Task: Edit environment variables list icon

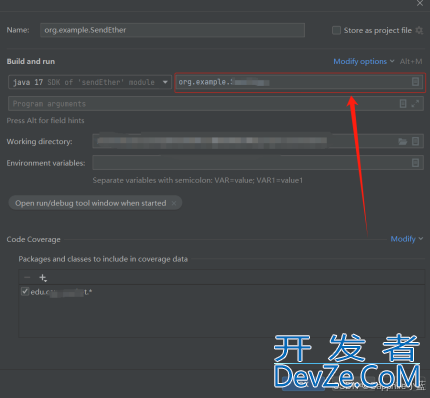Action: 415,163
